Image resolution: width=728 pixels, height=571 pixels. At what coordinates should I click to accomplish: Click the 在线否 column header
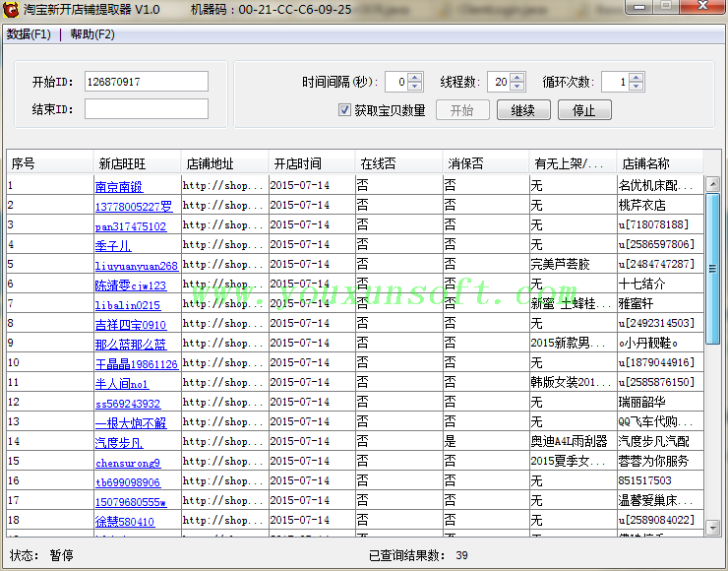(398, 163)
